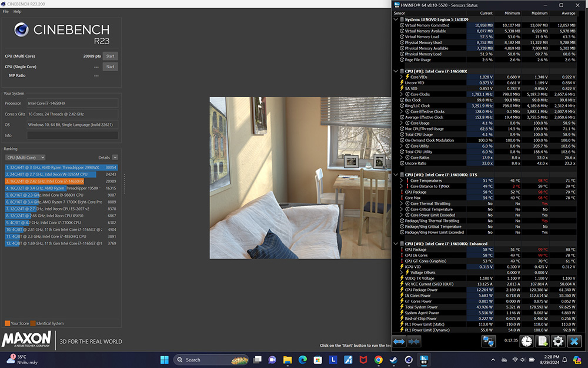The width and height of the screenshot is (588, 368).
Task: Open Microsoft Edge from the taskbar
Action: click(303, 360)
